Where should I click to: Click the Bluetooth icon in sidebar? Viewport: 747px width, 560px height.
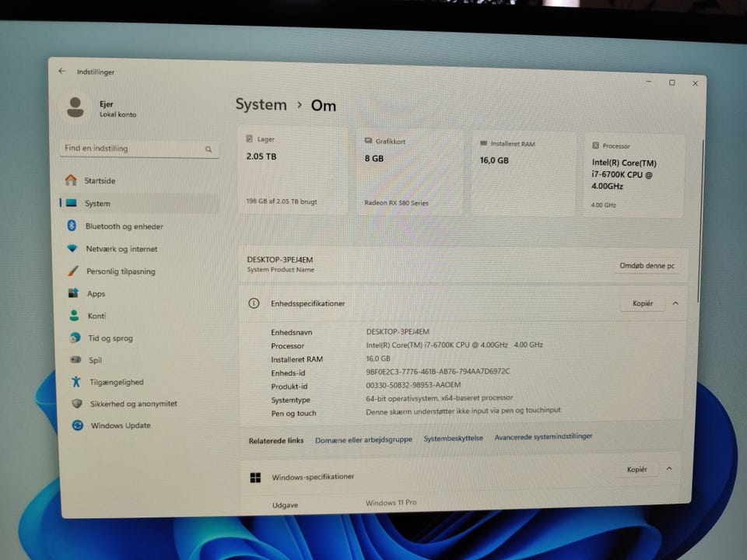pos(72,226)
